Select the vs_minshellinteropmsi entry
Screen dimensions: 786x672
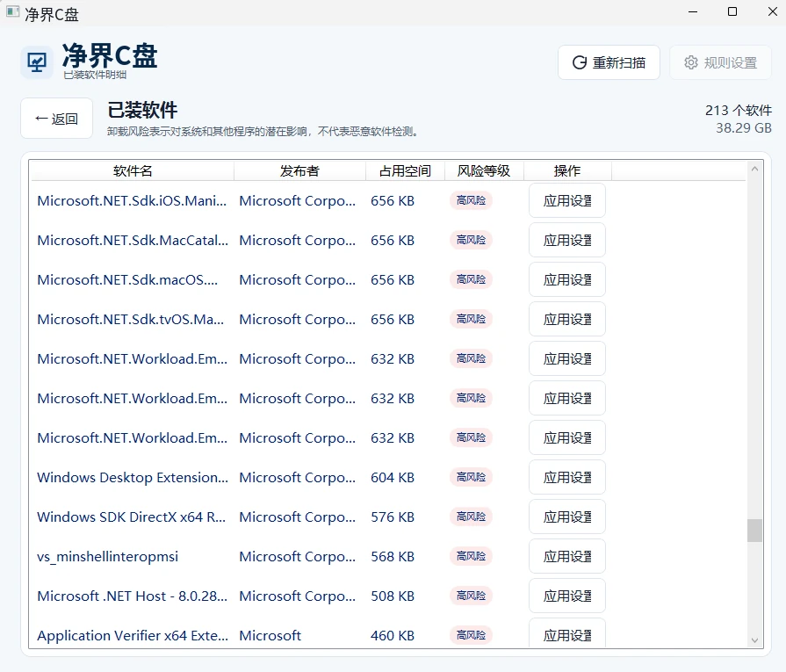pyautogui.click(x=108, y=557)
